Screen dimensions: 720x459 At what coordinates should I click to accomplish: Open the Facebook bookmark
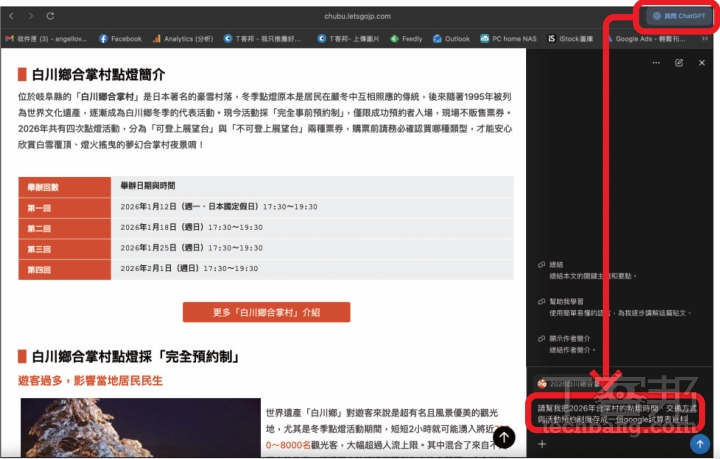point(120,39)
